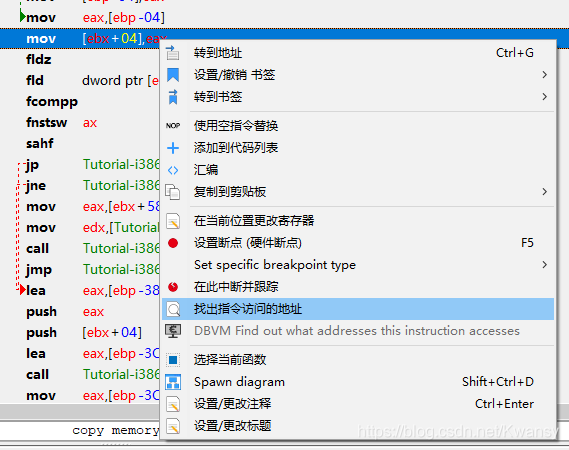569x450 pixels.
Task: Open 转到书签 menu entry
Action: tap(358, 97)
